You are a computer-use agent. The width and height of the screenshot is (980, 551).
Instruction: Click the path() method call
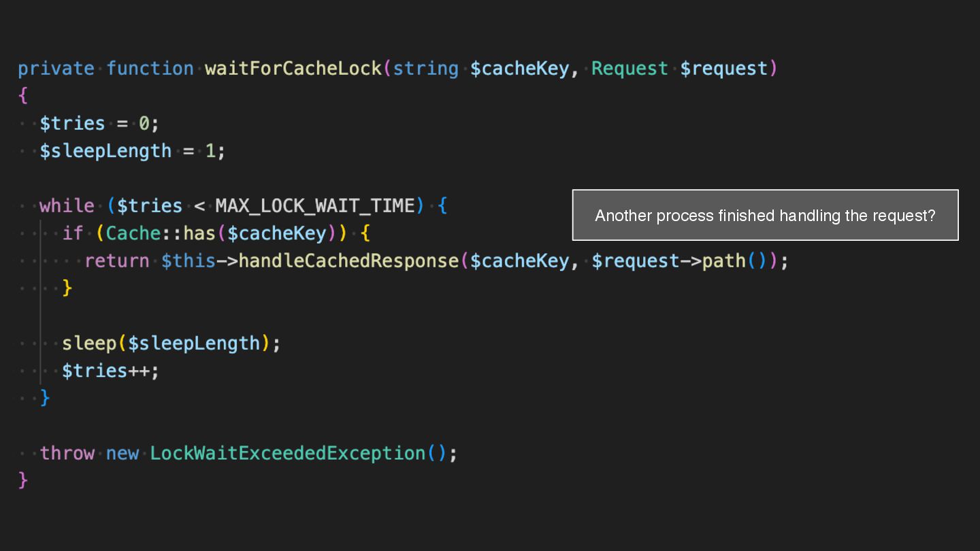coord(723,261)
